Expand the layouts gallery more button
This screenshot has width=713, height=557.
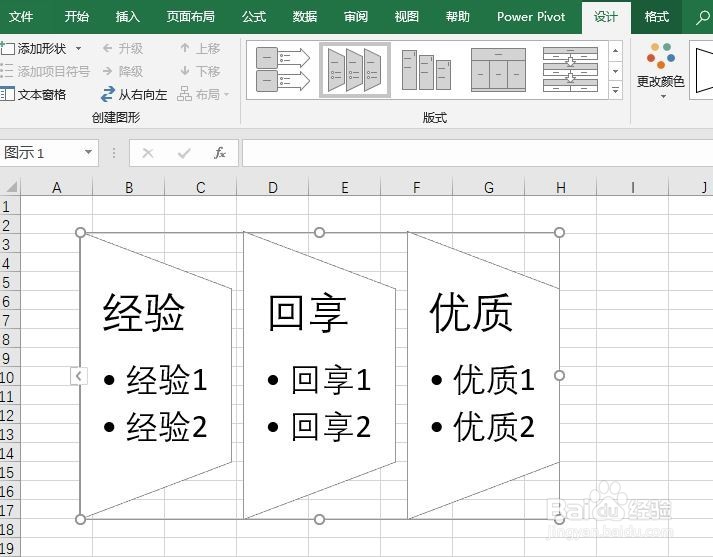pyautogui.click(x=615, y=90)
